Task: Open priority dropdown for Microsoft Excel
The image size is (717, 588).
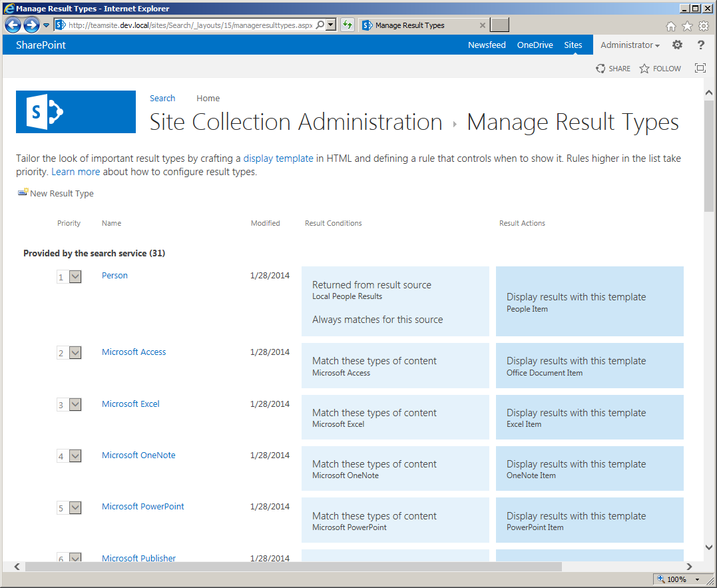Action: [75, 405]
